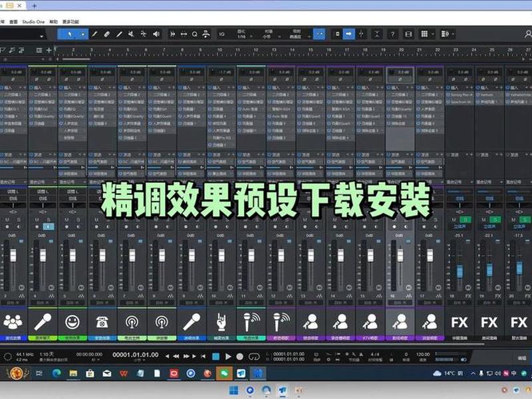The image size is (532, 399).
Task: Open the 查看 menu
Action: (13, 22)
